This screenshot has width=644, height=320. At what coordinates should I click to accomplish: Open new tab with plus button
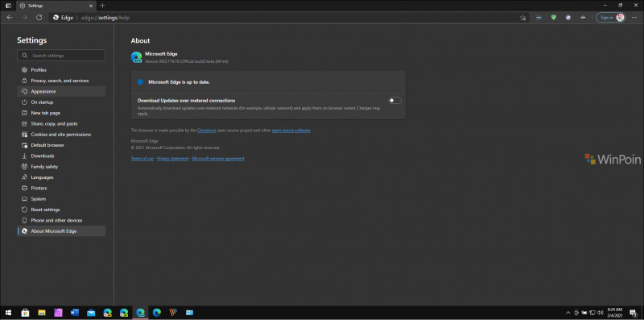(x=102, y=6)
